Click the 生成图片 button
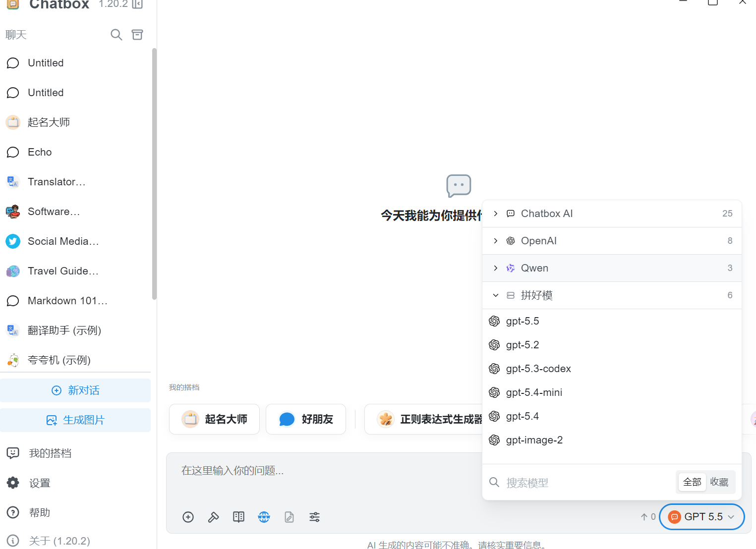Screen dimensions: 756x549 coord(75,420)
